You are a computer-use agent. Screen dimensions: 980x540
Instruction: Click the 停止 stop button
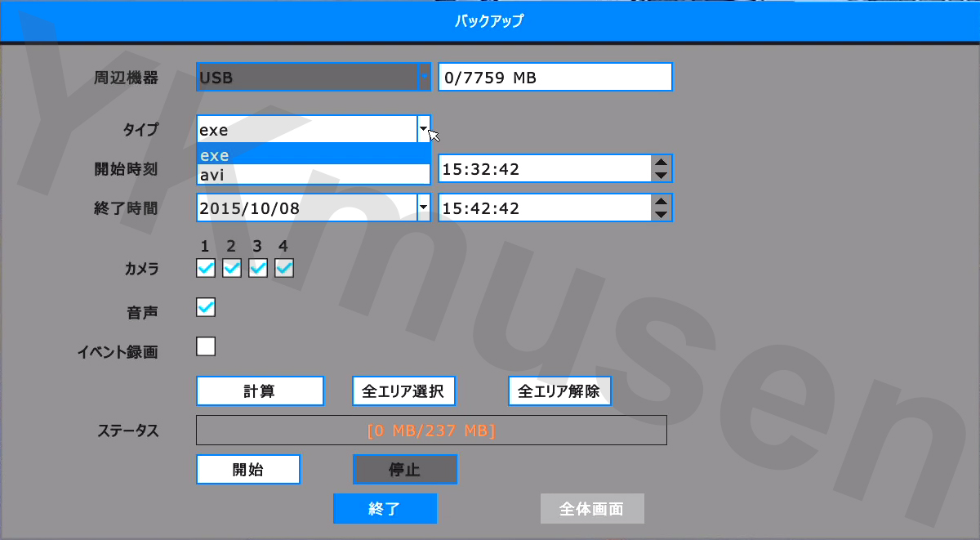click(405, 469)
